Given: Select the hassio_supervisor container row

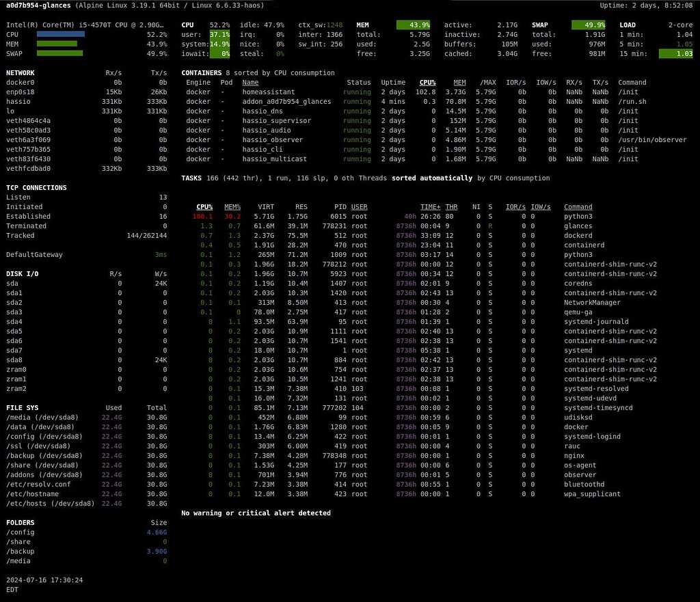Looking at the screenshot, I should click(273, 120).
